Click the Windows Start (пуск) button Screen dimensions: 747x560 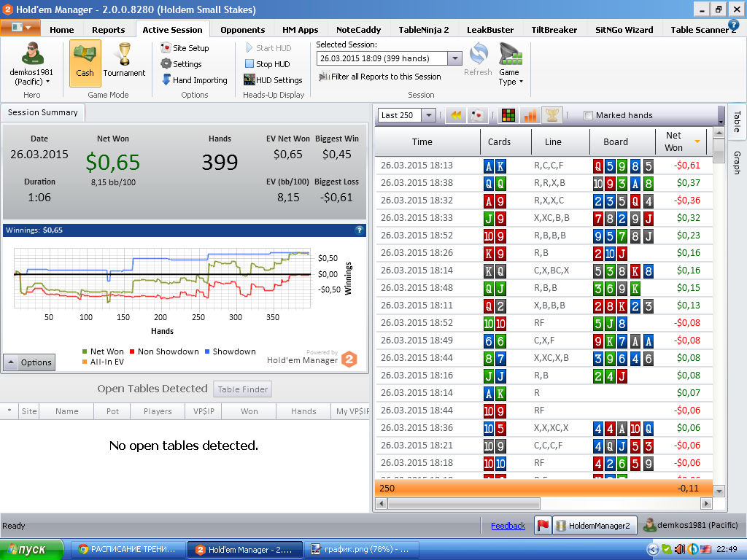tap(31, 550)
